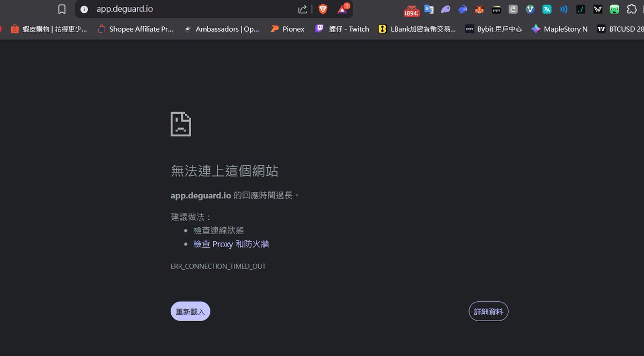Viewport: 644px width, 356px height.
Task: Share this page using the share icon
Action: 303,9
